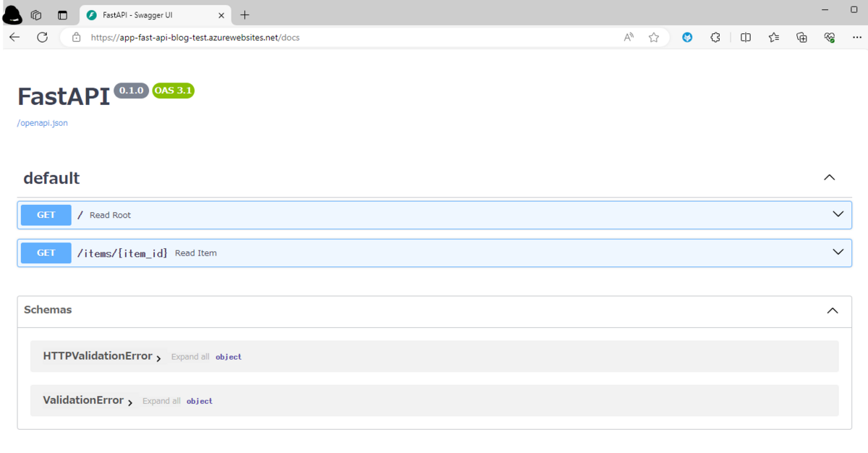Click the address bar URL field

[347, 38]
